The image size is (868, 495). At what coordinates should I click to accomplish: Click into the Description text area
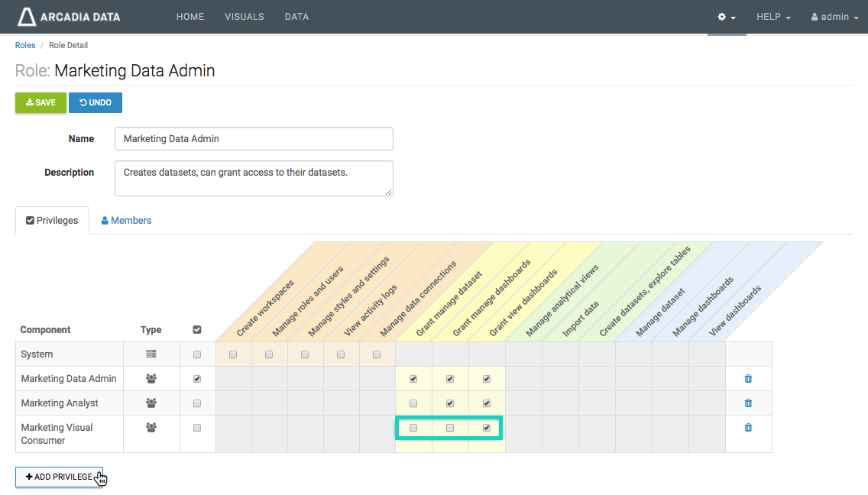pyautogui.click(x=254, y=178)
